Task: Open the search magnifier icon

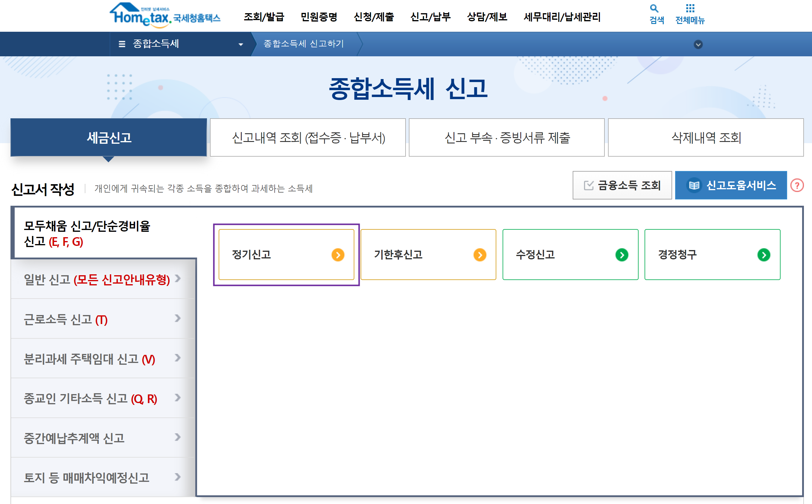Action: 654,8
